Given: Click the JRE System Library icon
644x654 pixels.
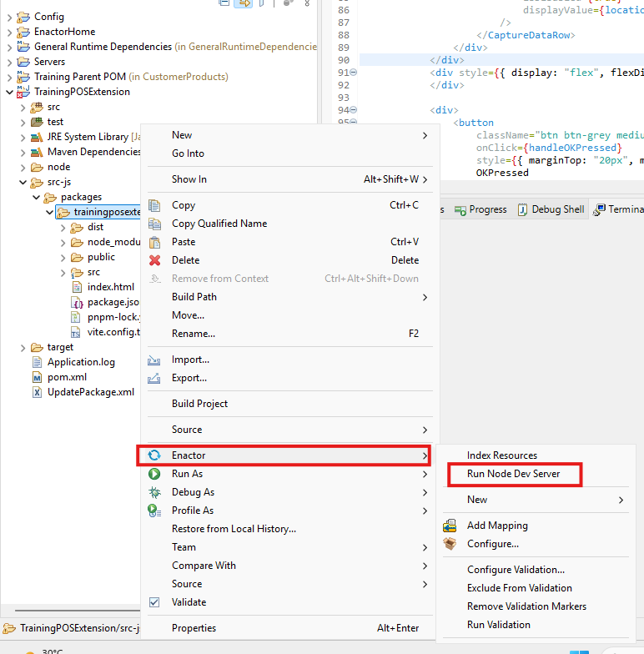Looking at the screenshot, I should point(37,137).
